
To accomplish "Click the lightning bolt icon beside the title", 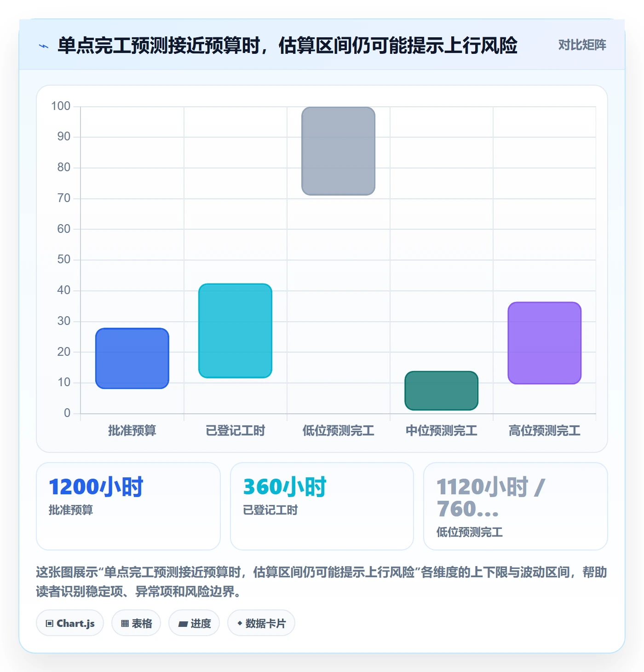I will [x=44, y=46].
